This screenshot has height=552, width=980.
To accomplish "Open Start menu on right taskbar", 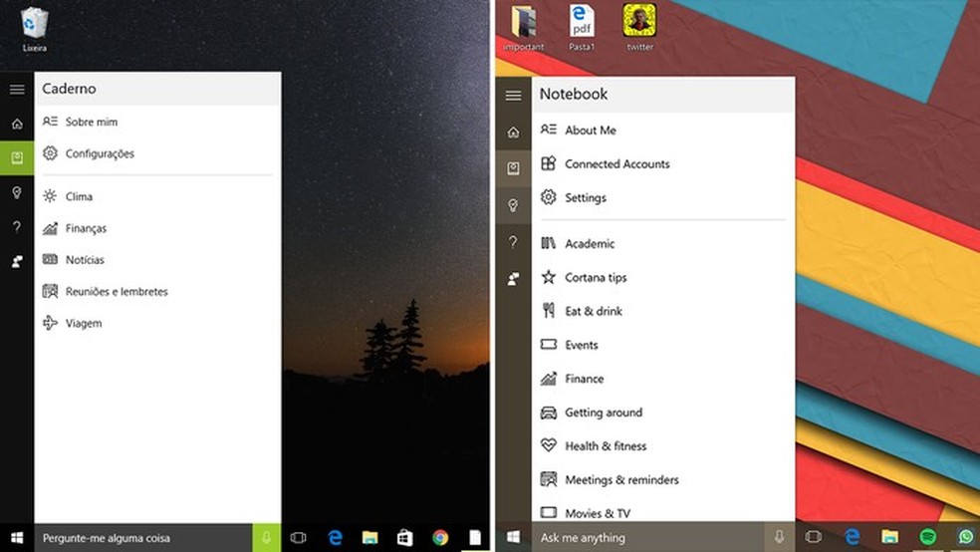I will (x=513, y=537).
